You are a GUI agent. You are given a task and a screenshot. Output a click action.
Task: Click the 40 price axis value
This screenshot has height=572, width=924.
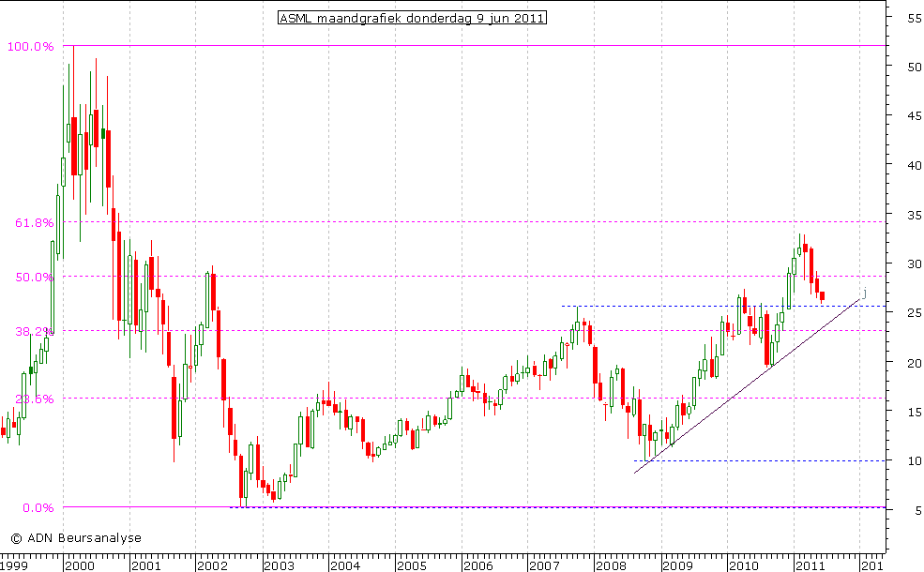click(914, 166)
